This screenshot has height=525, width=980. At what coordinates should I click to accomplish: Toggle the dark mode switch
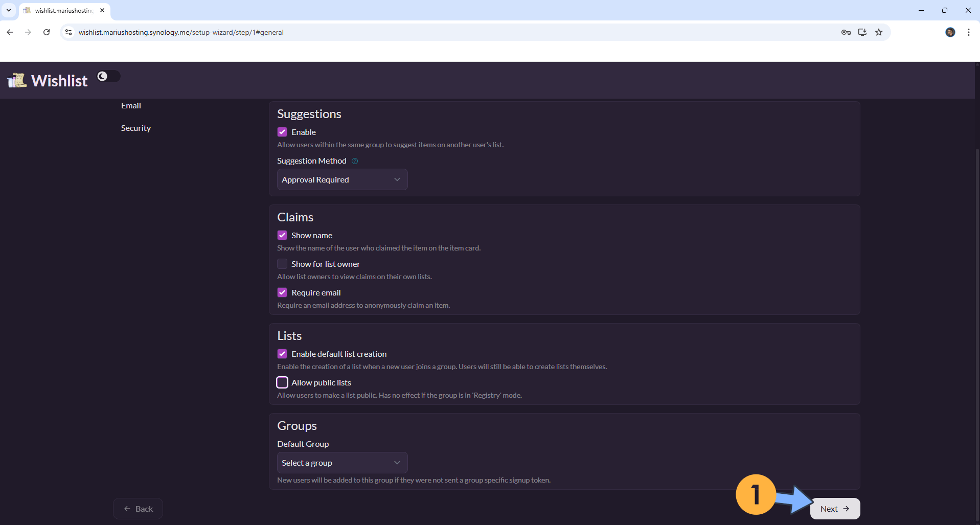coord(108,76)
